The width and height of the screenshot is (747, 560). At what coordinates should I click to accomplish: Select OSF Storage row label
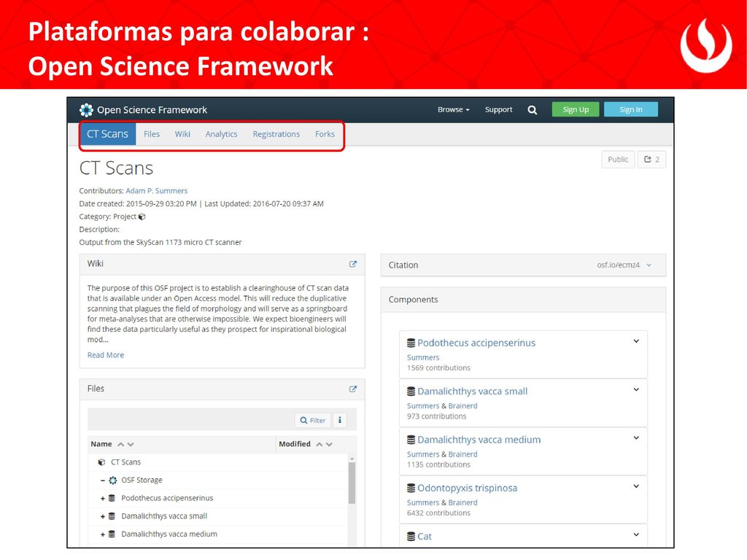tap(142, 480)
